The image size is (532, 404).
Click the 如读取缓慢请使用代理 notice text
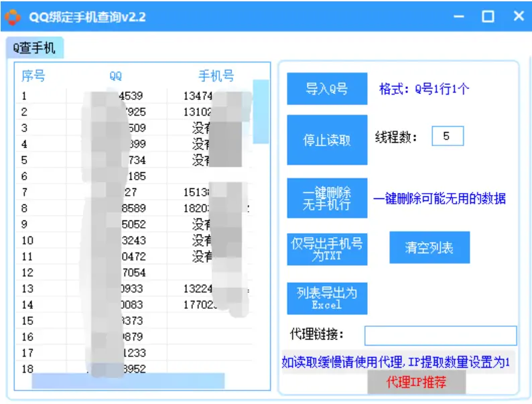tap(395, 362)
